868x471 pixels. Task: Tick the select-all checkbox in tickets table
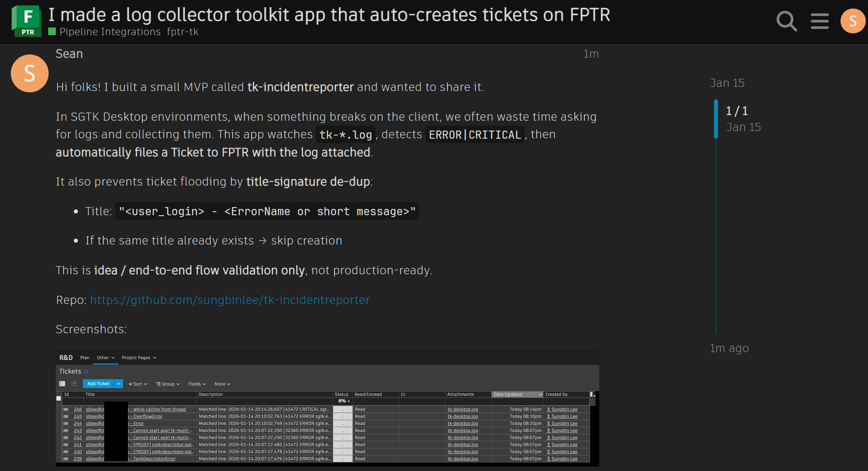coord(59,399)
